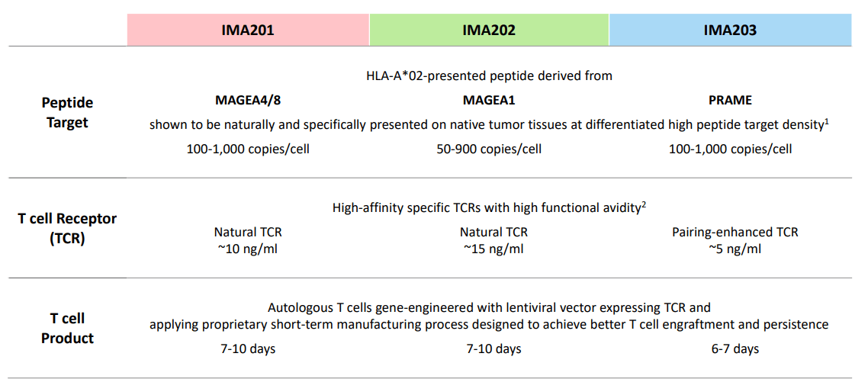Screen dimensions: 868x379
Task: Click the 50-900 copies/cell value
Action: [489, 149]
